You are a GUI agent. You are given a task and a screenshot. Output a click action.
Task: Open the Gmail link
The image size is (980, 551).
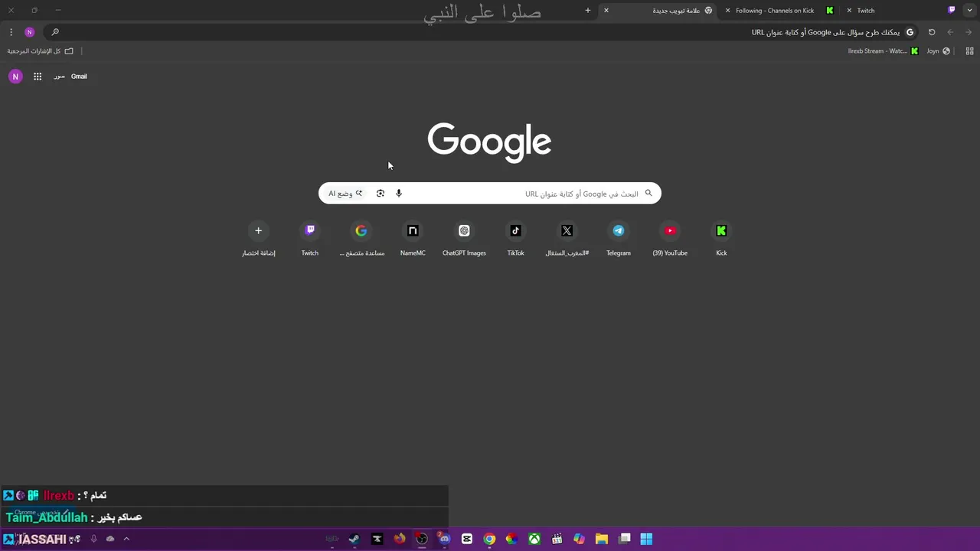tap(79, 77)
